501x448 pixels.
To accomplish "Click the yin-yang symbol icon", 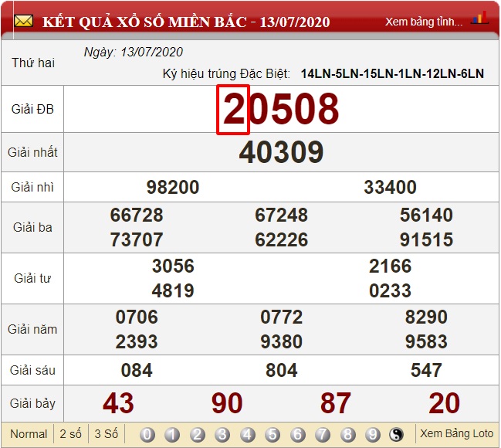I will pos(398,434).
